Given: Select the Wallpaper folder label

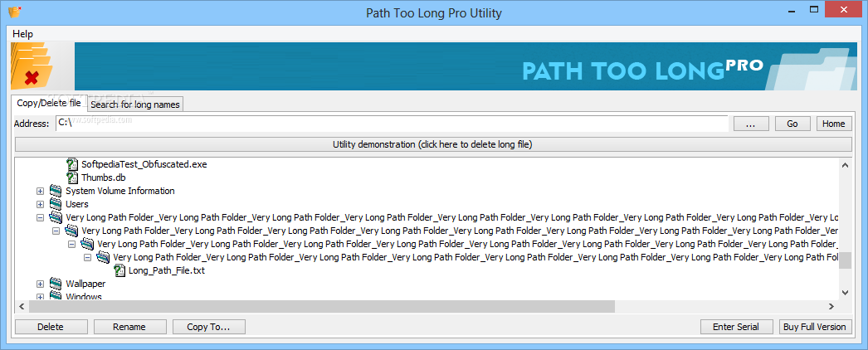Looking at the screenshot, I should (x=85, y=284).
